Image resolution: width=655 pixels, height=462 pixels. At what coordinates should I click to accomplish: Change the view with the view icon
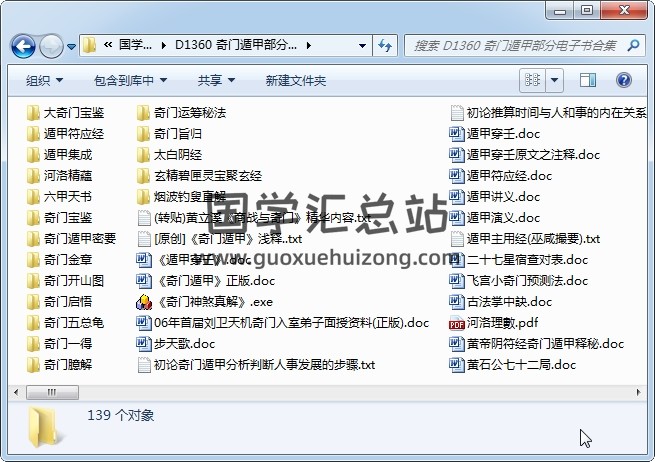click(532, 80)
